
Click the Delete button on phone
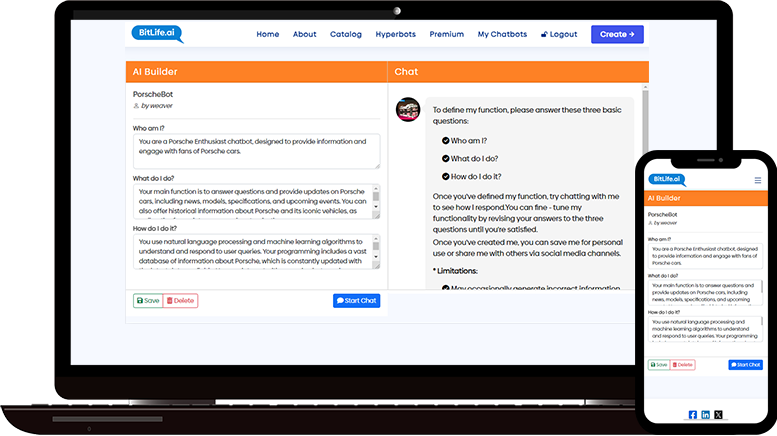tap(682, 365)
